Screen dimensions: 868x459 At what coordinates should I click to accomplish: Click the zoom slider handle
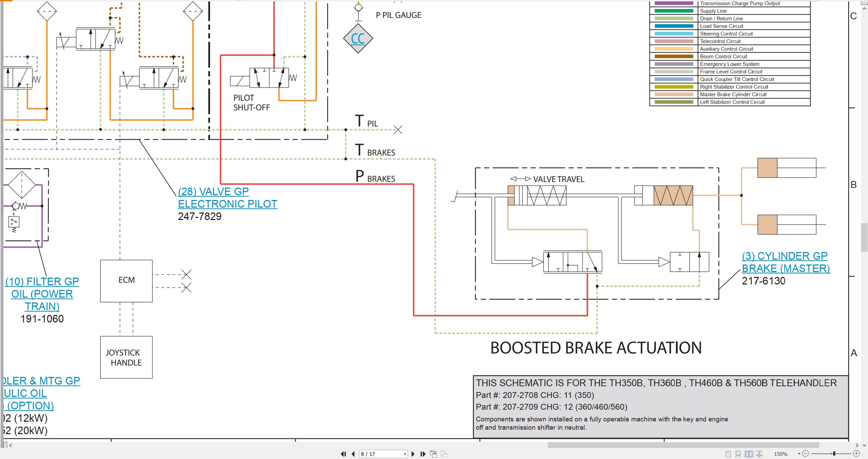click(x=834, y=453)
